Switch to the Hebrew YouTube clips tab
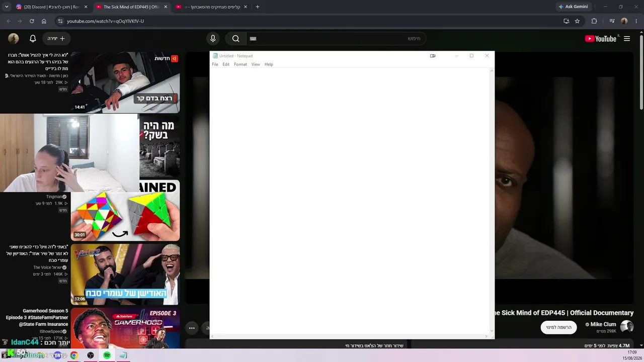 pos(212,7)
